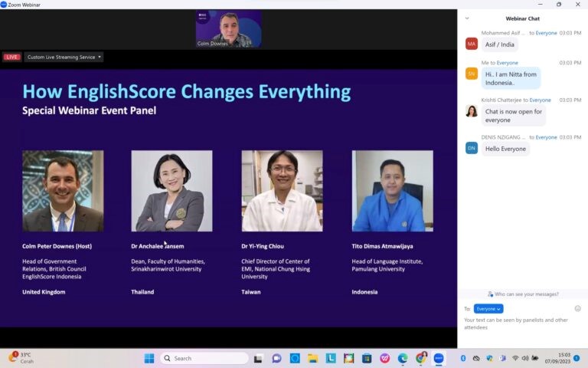588x368 pixels.
Task: Click 'Everyone' link in Mohammed Asif's message header
Action: (546, 33)
